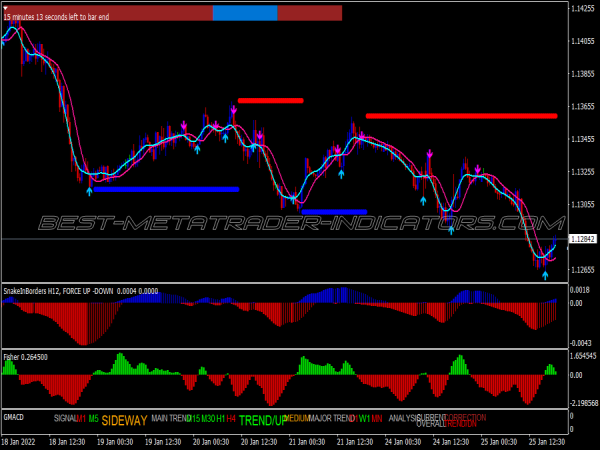
Task: Click the short red resistance line
Action: pos(270,101)
